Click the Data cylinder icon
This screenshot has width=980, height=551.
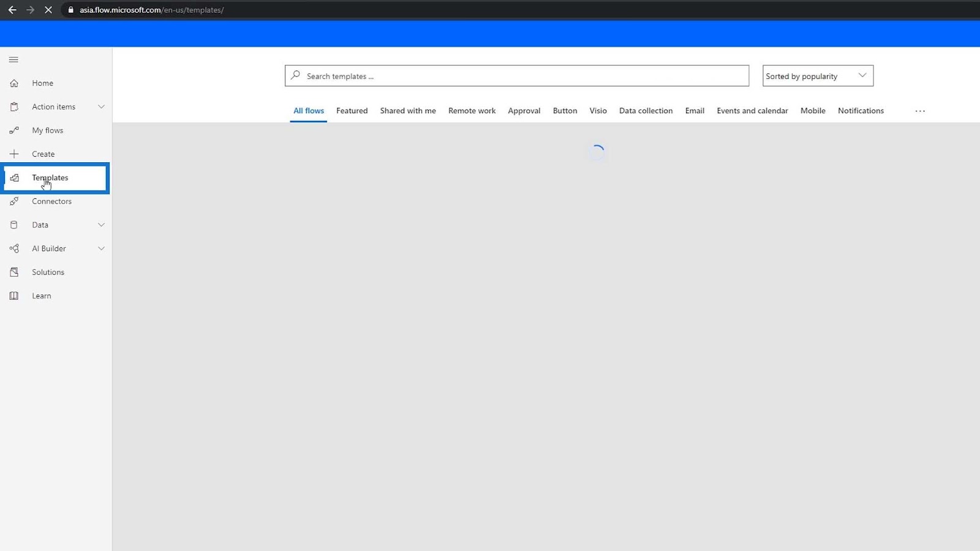pos(14,225)
